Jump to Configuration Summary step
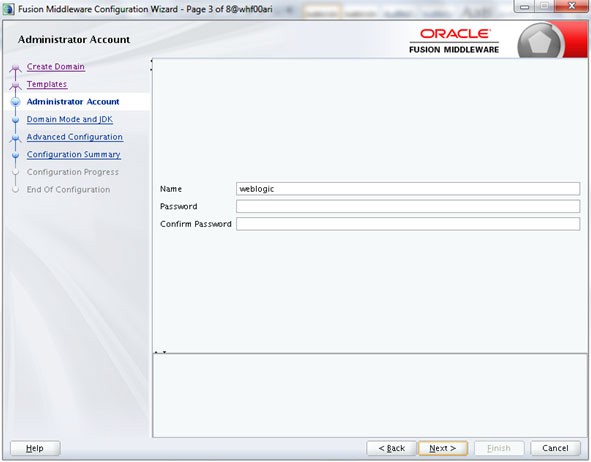 73,155
